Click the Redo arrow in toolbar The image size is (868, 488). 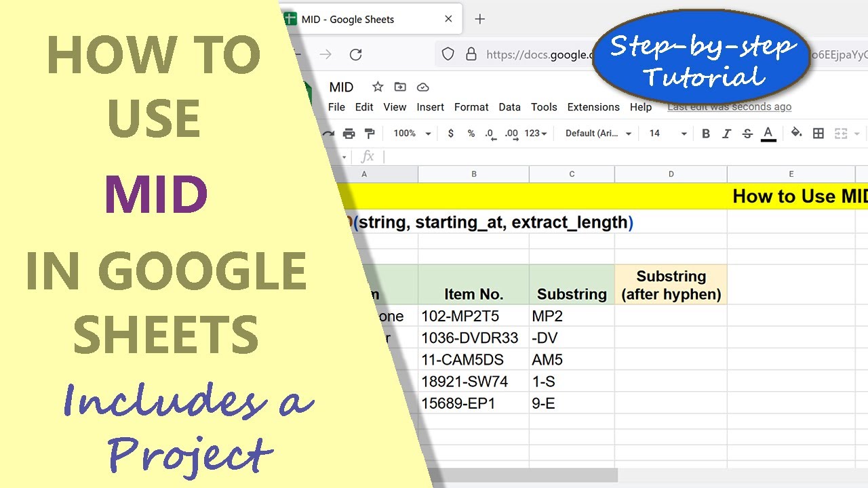[x=329, y=134]
